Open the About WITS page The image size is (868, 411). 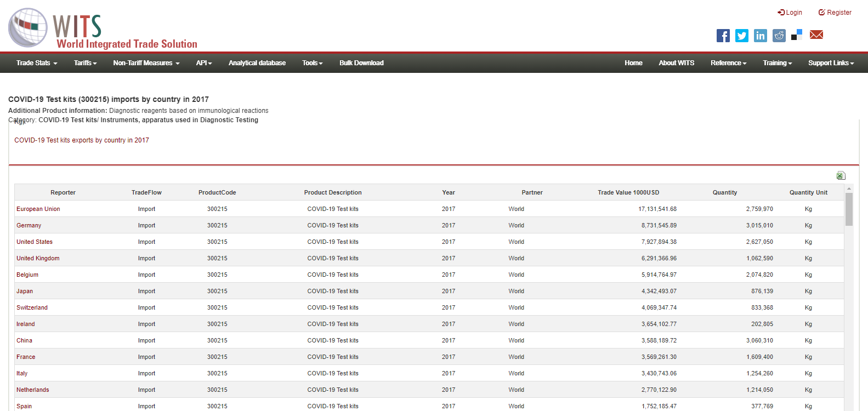[677, 63]
